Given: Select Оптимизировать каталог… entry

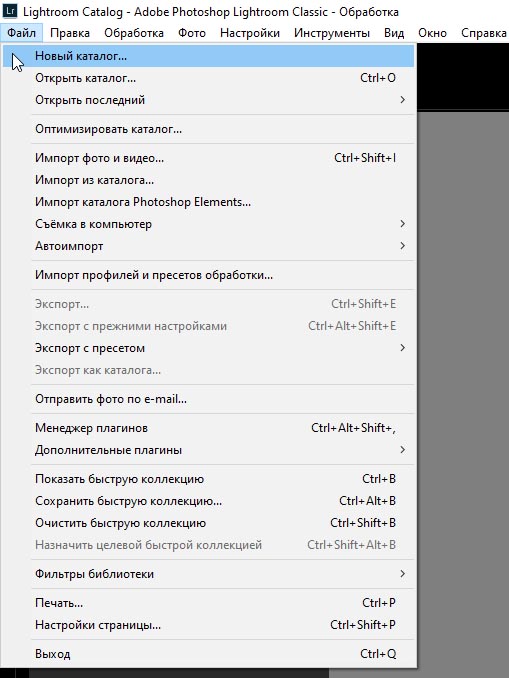Looking at the screenshot, I should point(208,129).
